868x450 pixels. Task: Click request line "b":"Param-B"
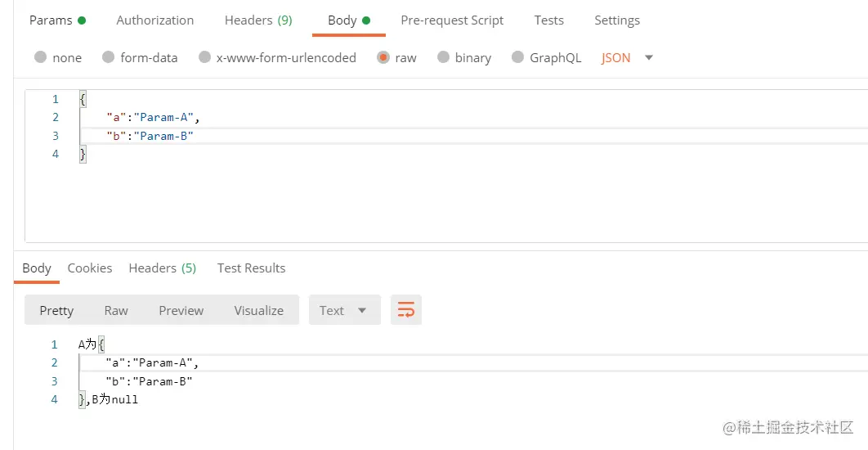(150, 136)
